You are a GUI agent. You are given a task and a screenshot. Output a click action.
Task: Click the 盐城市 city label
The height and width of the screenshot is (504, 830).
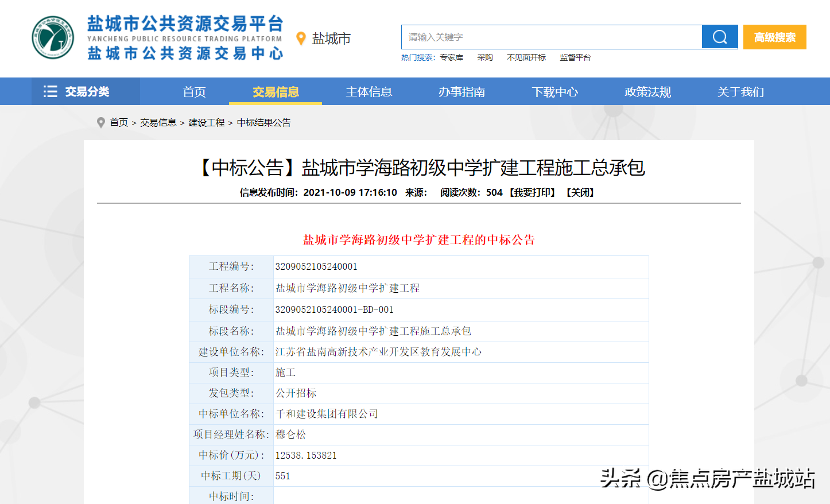331,38
